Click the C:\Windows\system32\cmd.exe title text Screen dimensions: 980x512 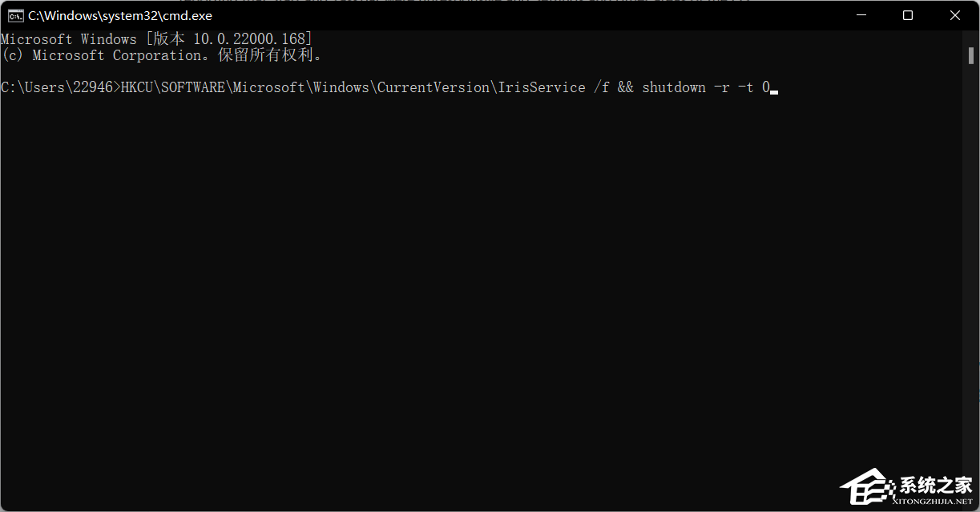[x=119, y=14]
